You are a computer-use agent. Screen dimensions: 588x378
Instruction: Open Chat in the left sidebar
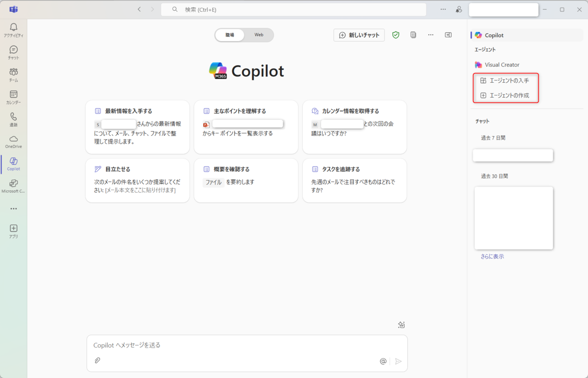14,52
